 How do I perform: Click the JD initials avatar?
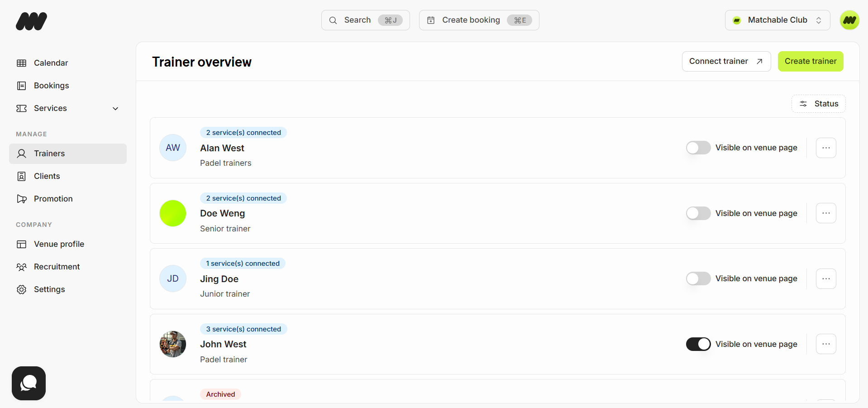click(173, 278)
